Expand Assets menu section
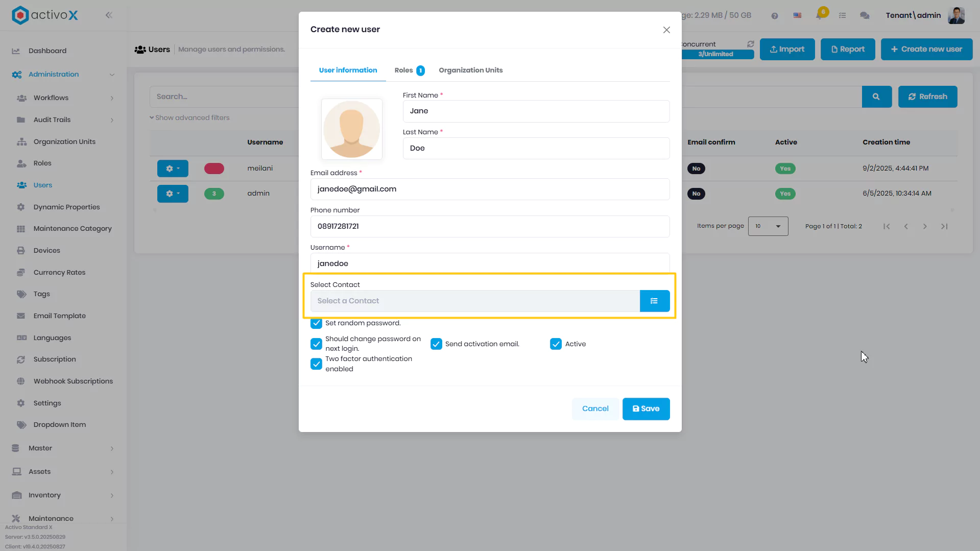 click(112, 472)
